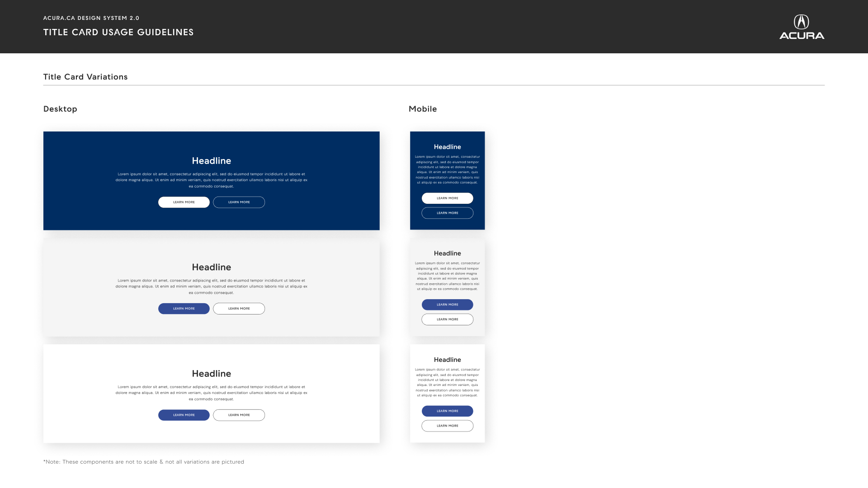Click the 'Mobile' column label
Viewport: 868px width, 488px height.
coord(423,109)
